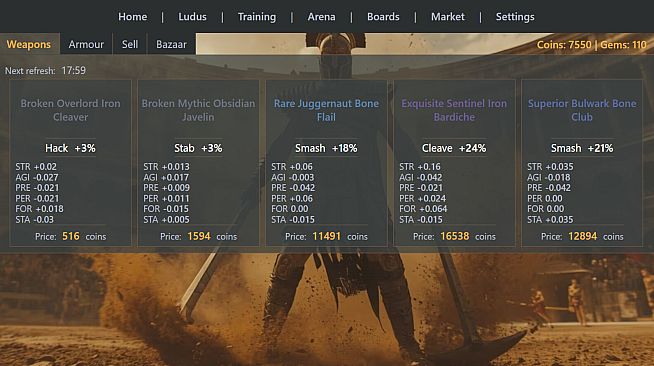Select the Market menu item

[448, 17]
